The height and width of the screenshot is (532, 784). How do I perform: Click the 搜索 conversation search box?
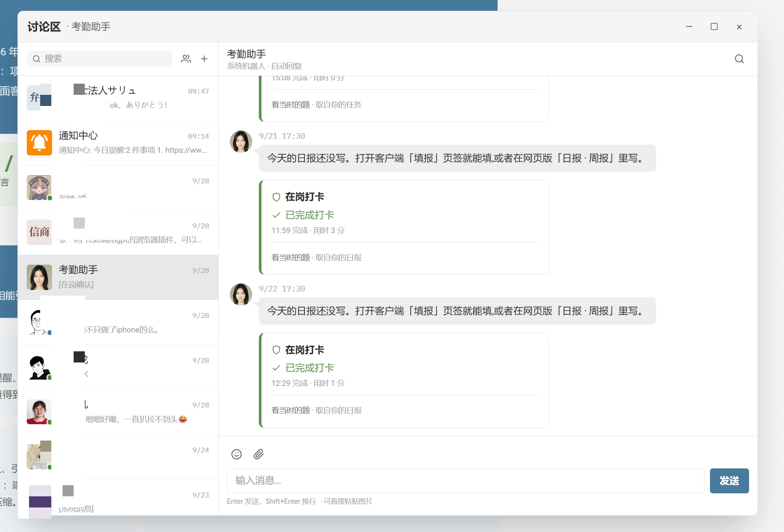pos(99,59)
